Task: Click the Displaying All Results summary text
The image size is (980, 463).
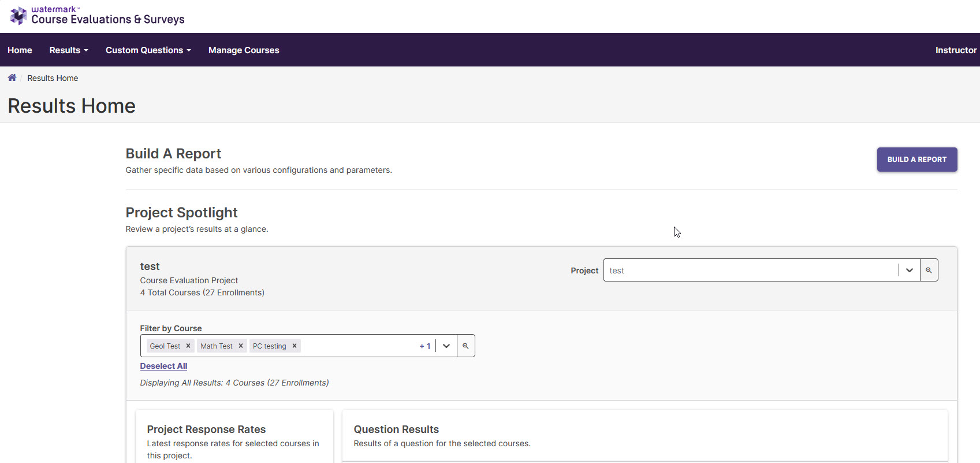Action: point(234,383)
